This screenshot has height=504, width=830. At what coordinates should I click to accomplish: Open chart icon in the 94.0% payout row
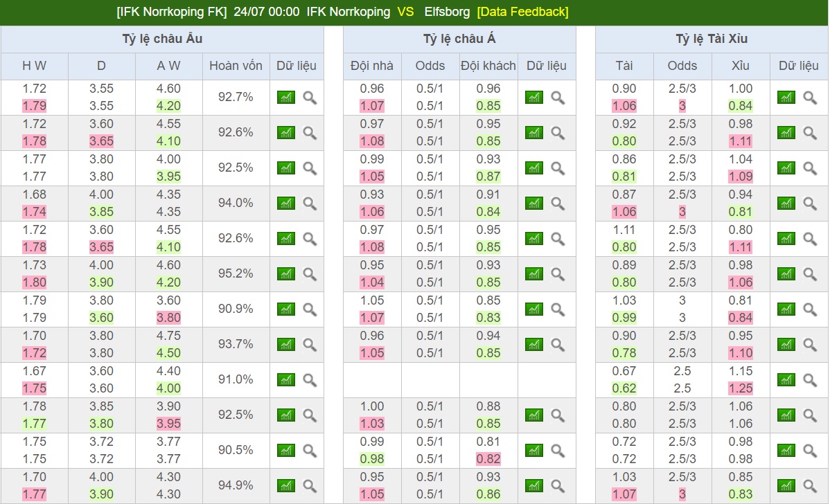pyautogui.click(x=286, y=203)
